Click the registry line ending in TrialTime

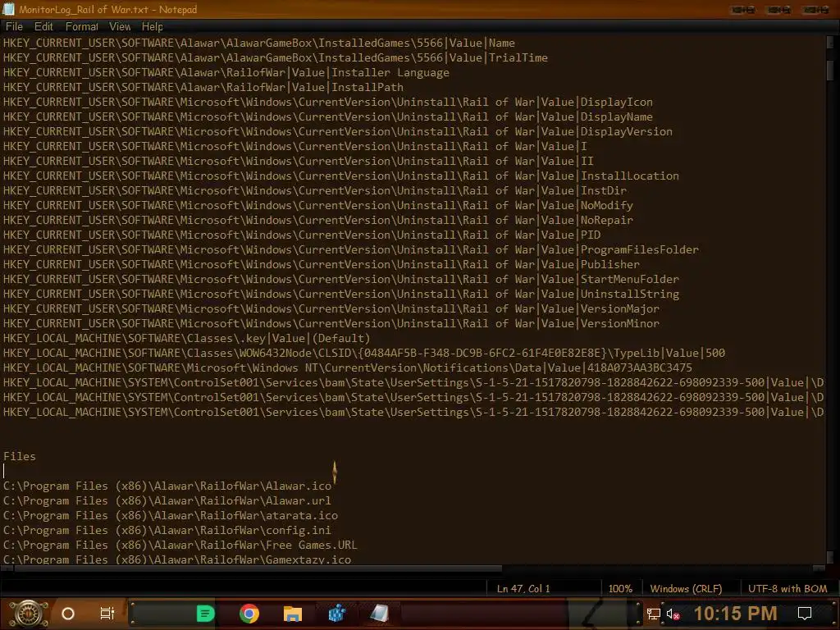point(276,57)
